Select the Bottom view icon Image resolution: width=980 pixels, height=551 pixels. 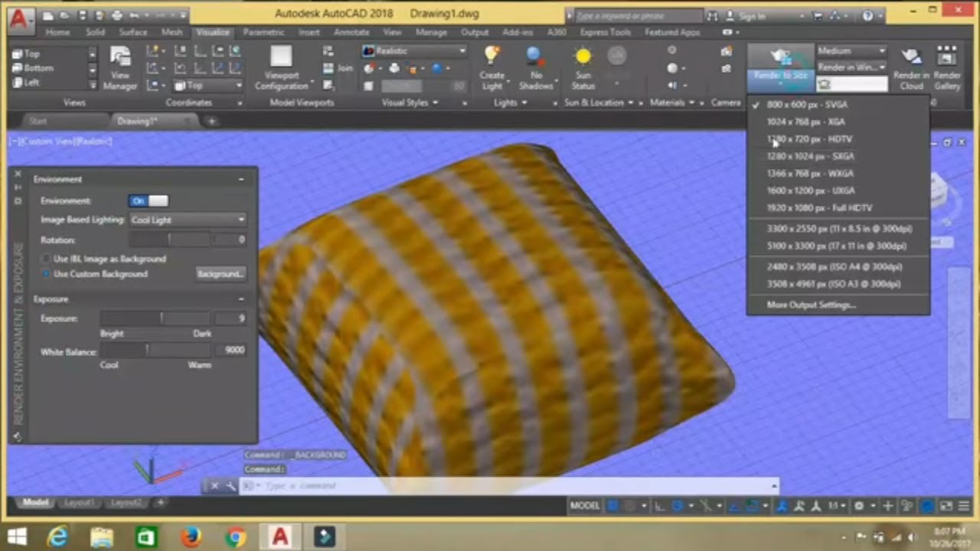[x=17, y=68]
